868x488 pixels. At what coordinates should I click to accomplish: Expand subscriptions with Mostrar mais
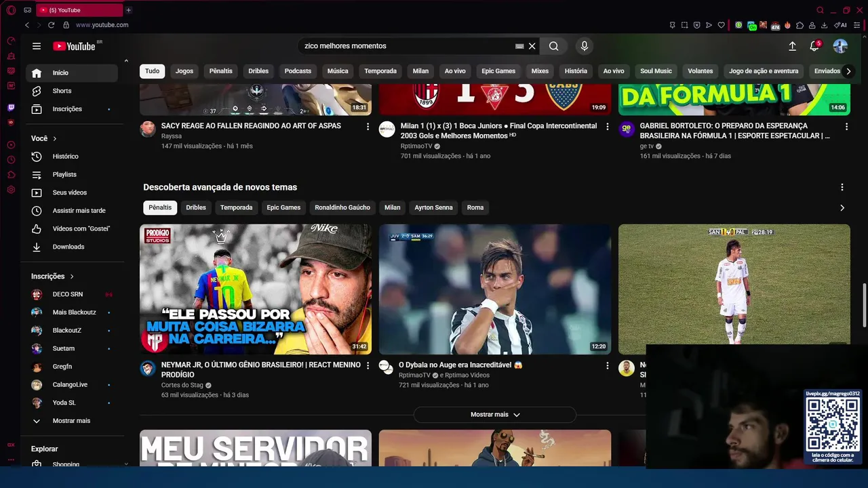pos(72,421)
